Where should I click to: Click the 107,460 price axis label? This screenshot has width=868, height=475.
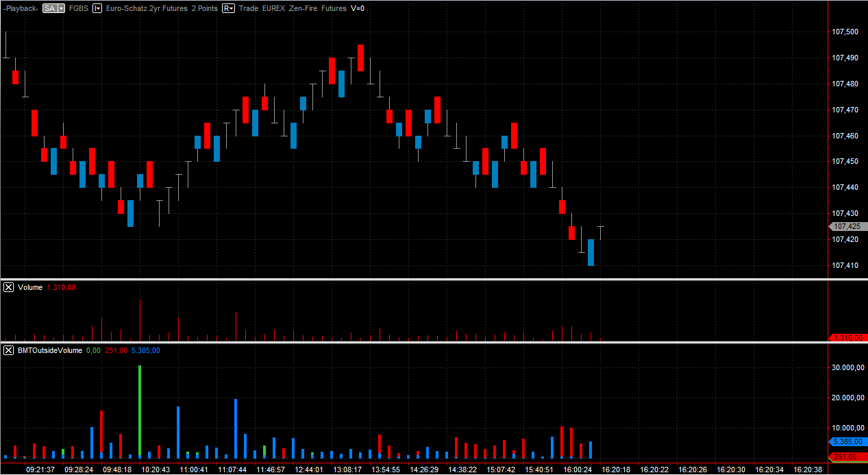[x=845, y=136]
